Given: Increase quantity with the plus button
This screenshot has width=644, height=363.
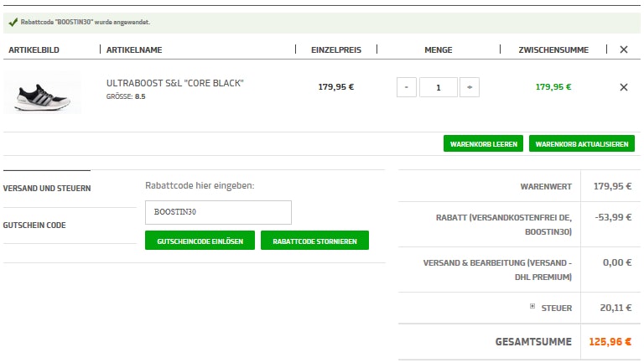Looking at the screenshot, I should 470,87.
